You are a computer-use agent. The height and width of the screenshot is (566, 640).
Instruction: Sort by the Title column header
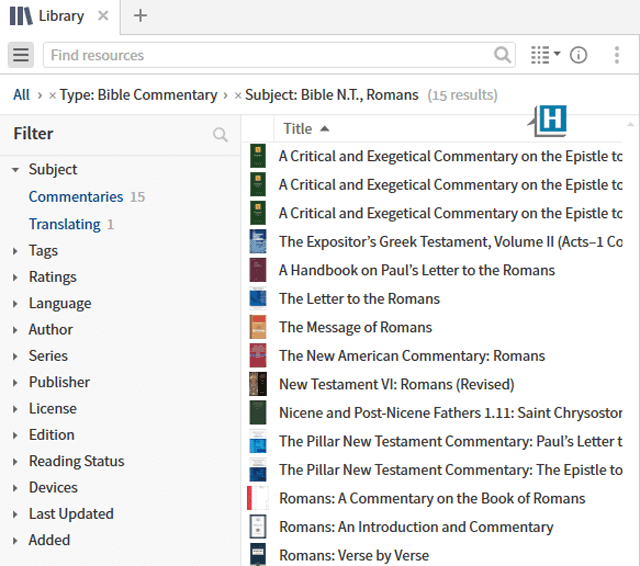click(x=306, y=129)
